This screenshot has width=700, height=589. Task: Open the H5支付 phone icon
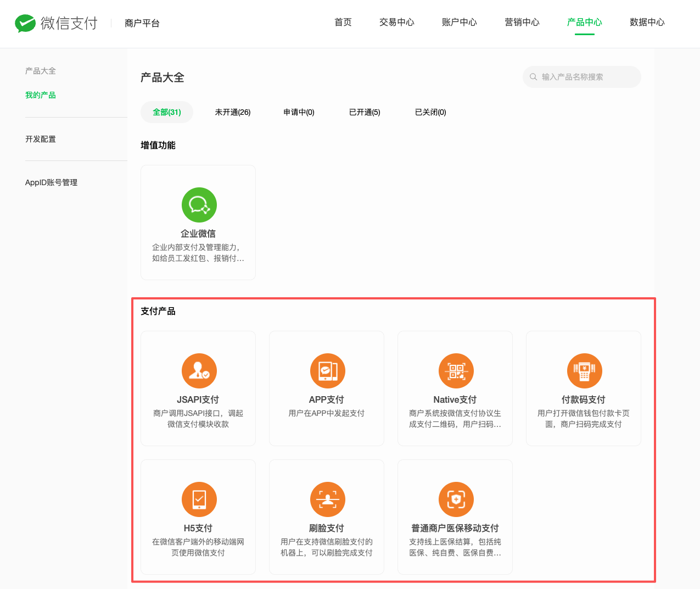coord(199,499)
